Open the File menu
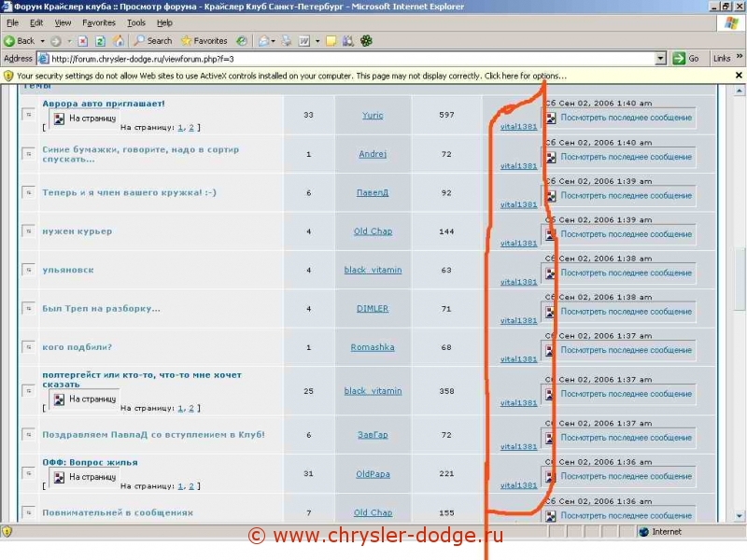 pyautogui.click(x=12, y=22)
